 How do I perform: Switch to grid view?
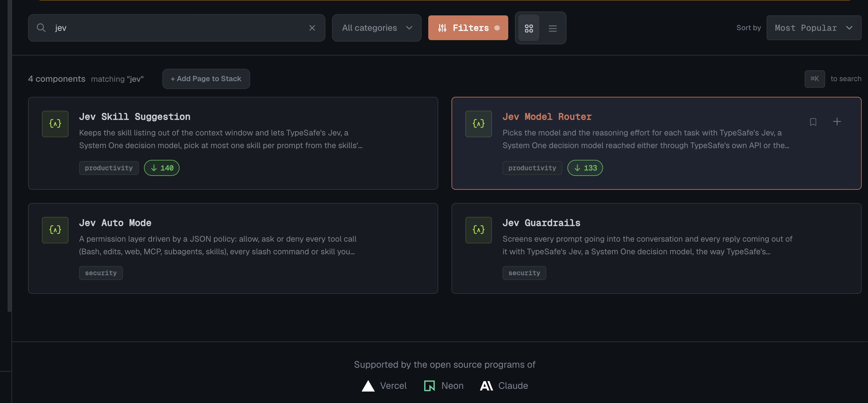529,28
